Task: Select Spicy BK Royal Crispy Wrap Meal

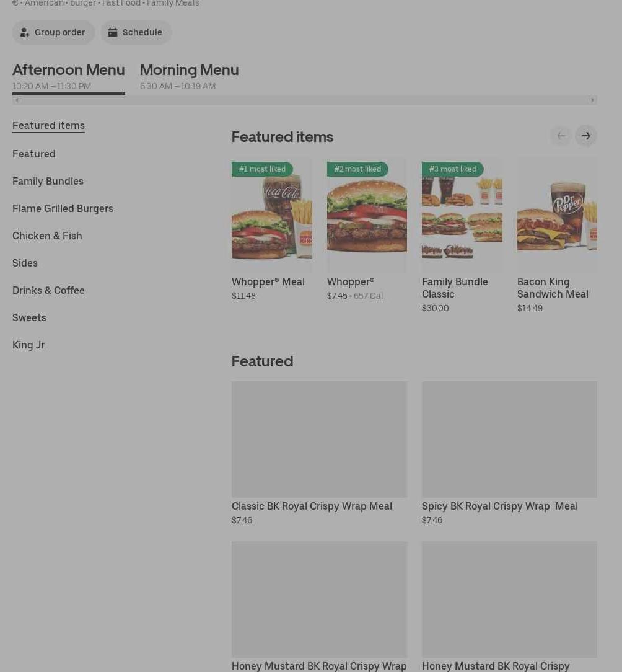Action: 509,440
